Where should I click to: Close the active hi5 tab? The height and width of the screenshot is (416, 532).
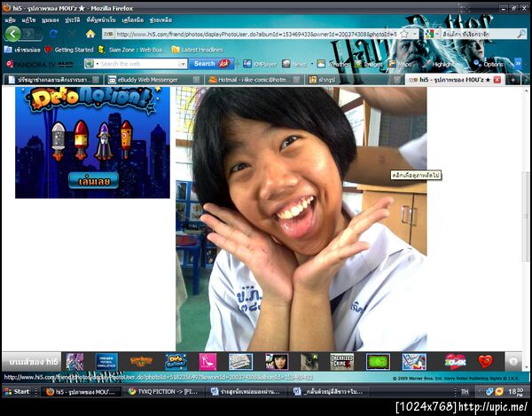(497, 80)
